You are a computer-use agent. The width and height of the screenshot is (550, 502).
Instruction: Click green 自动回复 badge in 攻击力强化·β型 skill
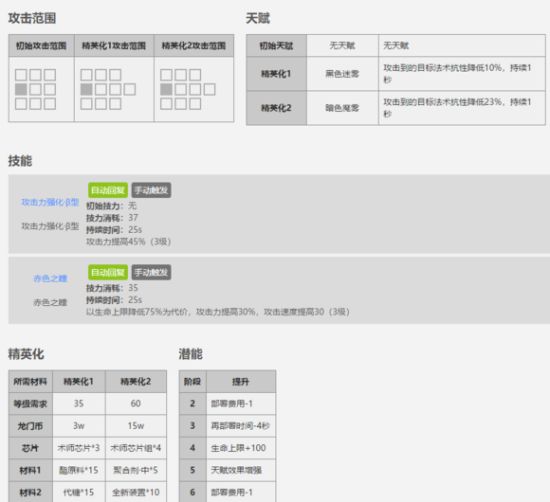click(x=108, y=190)
